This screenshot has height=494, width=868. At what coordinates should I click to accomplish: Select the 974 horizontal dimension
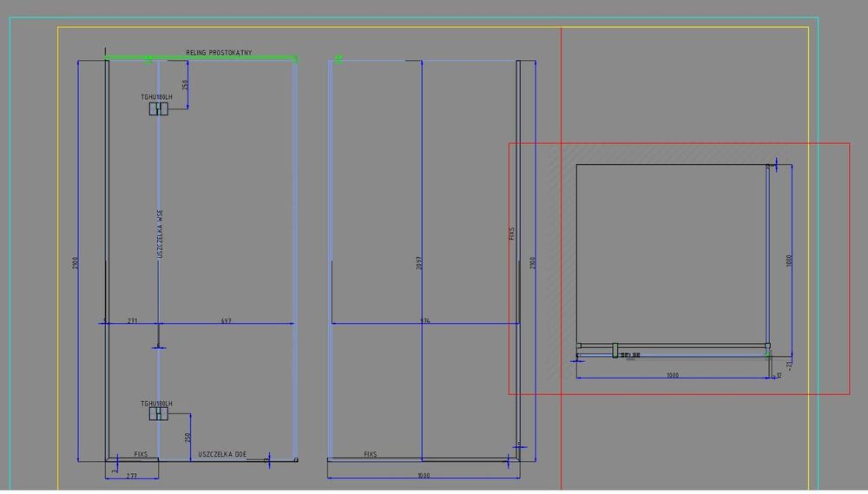coord(424,320)
